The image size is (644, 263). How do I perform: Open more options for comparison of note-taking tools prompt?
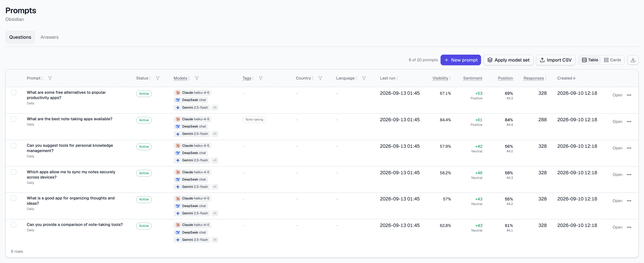click(x=629, y=227)
